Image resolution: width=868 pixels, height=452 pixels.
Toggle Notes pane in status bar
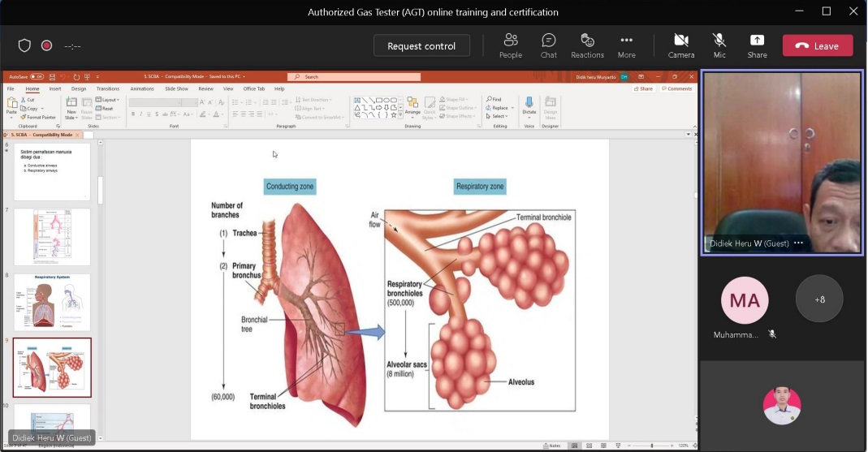552,446
